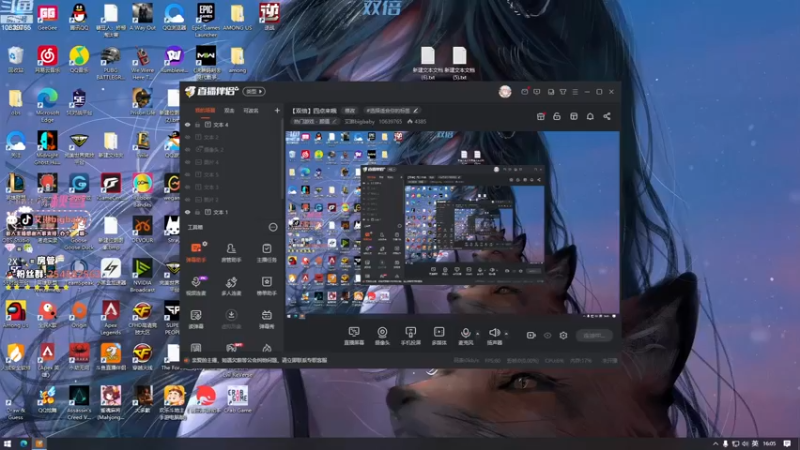Image resolution: width=800 pixels, height=450 pixels.
Task: Add a 摄像头 camera source
Action: point(382,335)
